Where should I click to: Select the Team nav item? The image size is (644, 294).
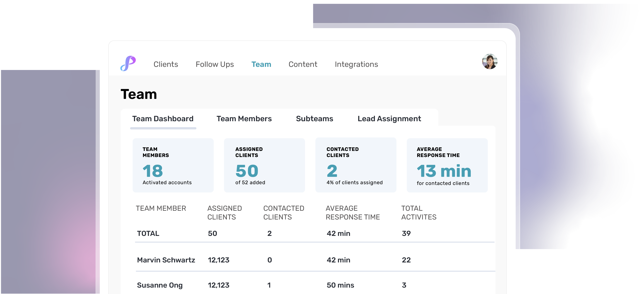pyautogui.click(x=261, y=64)
